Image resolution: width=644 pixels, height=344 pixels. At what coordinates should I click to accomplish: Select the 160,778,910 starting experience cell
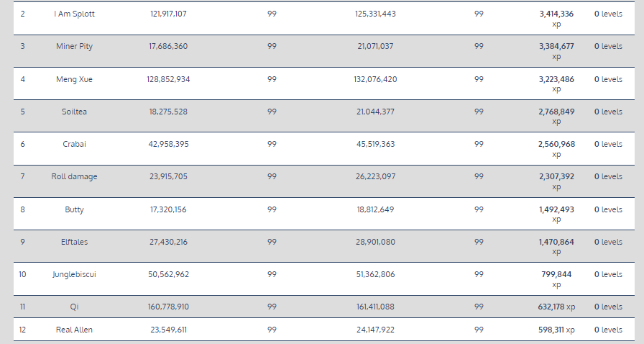tap(168, 307)
